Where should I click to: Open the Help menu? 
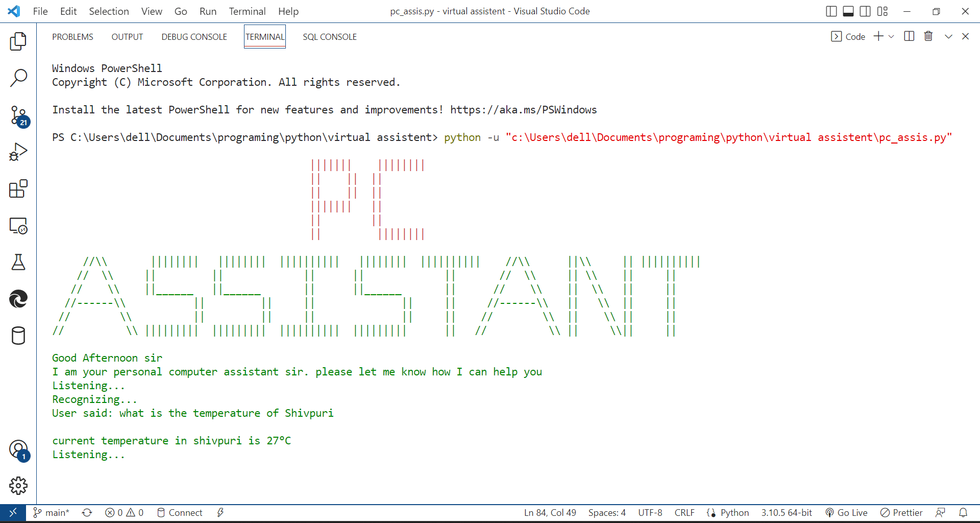coord(288,11)
